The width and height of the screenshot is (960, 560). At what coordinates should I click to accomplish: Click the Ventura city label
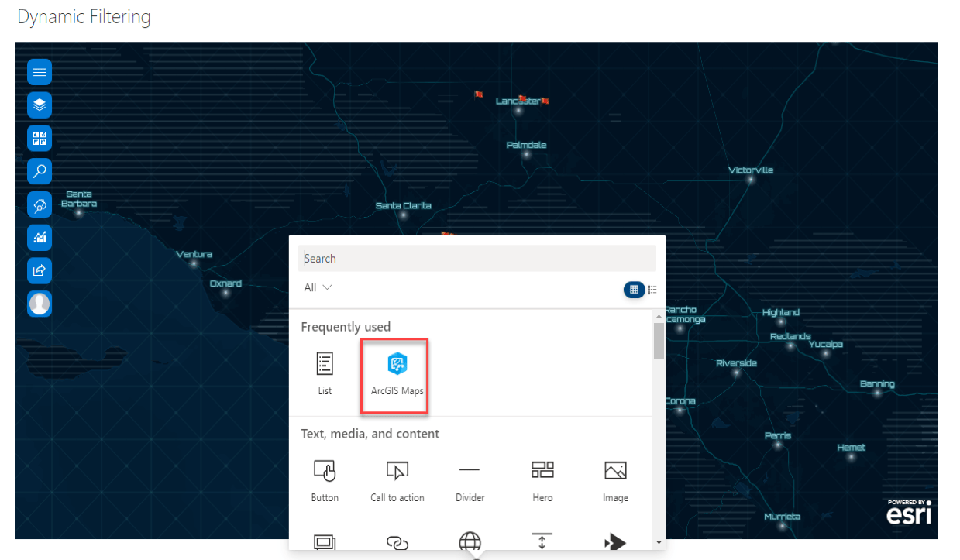pyautogui.click(x=194, y=254)
